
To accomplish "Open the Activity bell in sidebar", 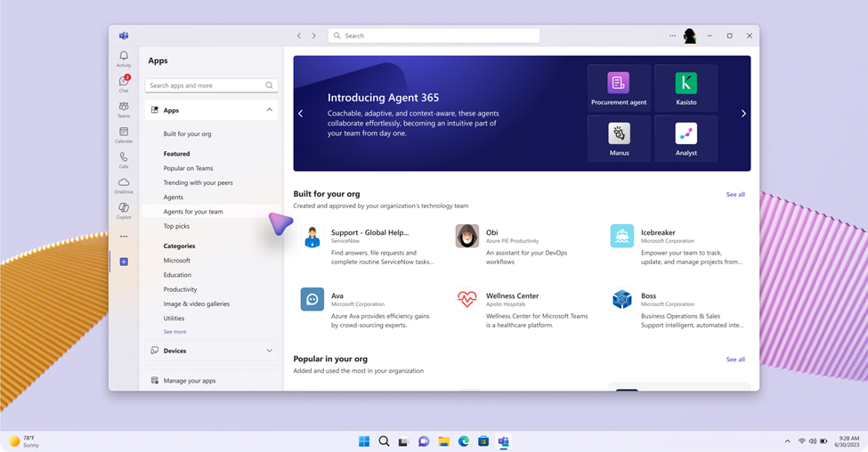I will pyautogui.click(x=124, y=59).
